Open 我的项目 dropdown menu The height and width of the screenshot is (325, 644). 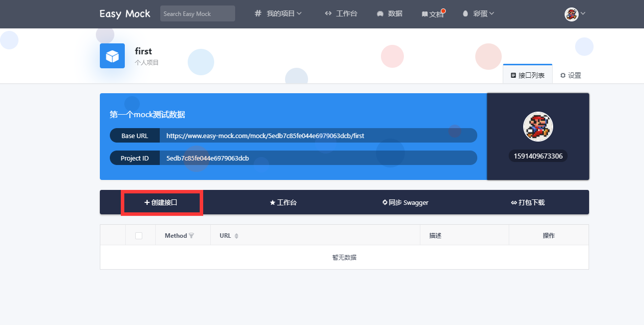[278, 13]
